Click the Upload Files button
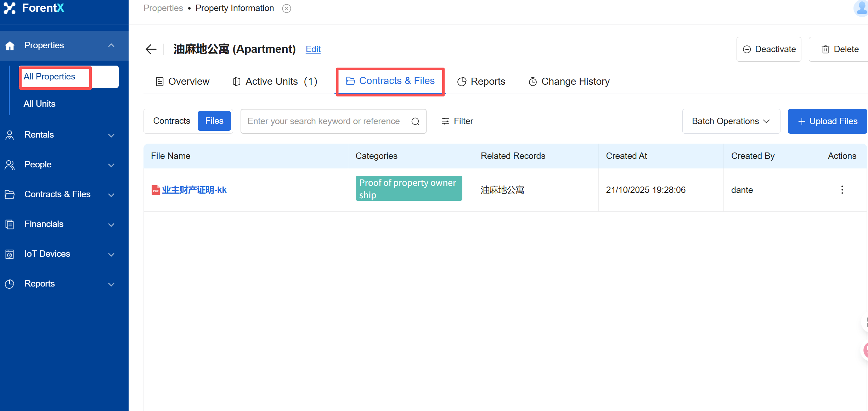 pyautogui.click(x=827, y=121)
